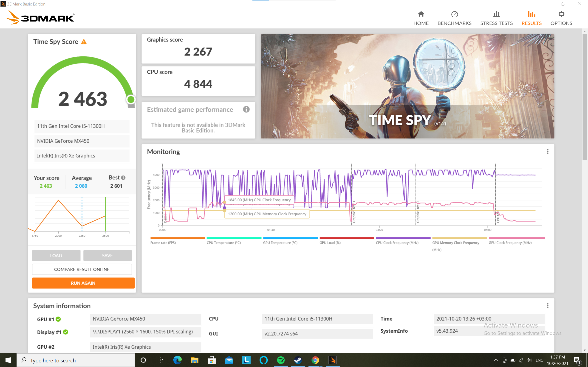Toggle the Frame rate (FPS) chart series

coord(163,242)
